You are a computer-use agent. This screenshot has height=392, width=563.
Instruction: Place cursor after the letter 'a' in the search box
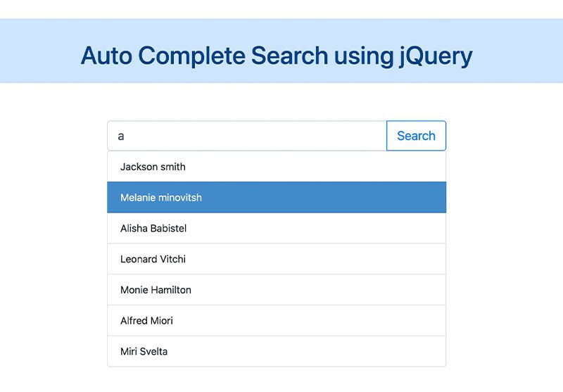pyautogui.click(x=125, y=136)
